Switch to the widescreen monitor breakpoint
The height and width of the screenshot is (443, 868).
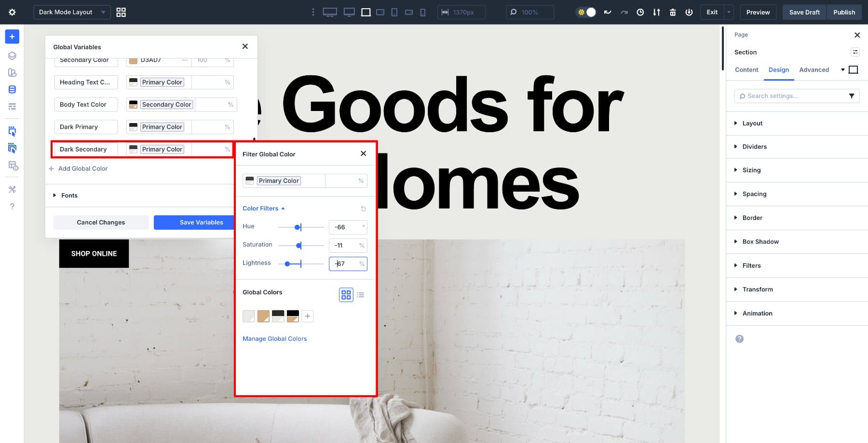pyautogui.click(x=330, y=12)
